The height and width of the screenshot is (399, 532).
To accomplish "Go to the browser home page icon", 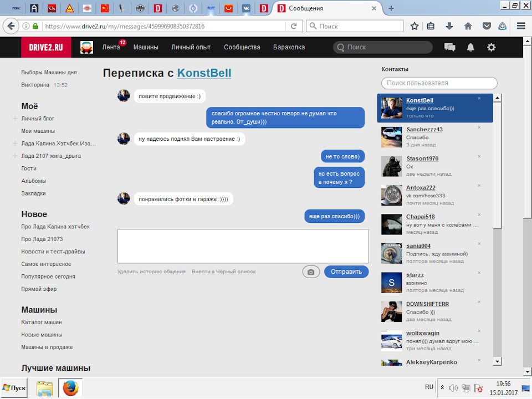I will pyautogui.click(x=468, y=26).
